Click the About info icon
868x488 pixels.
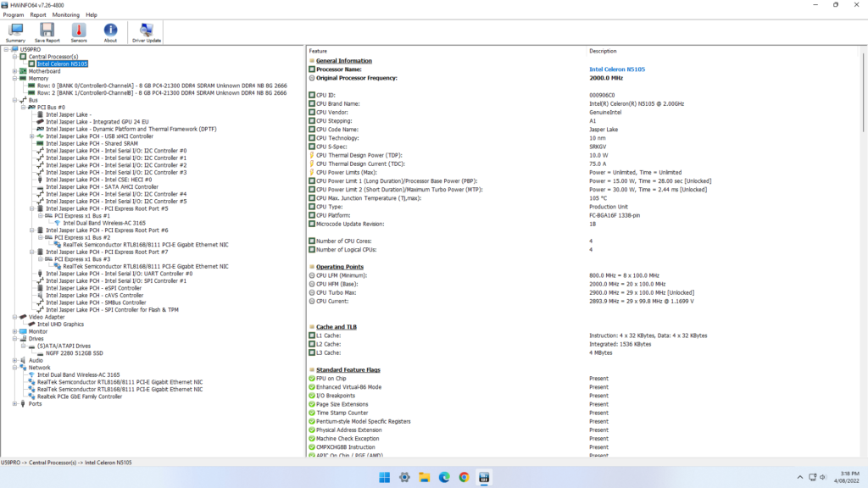110,32
